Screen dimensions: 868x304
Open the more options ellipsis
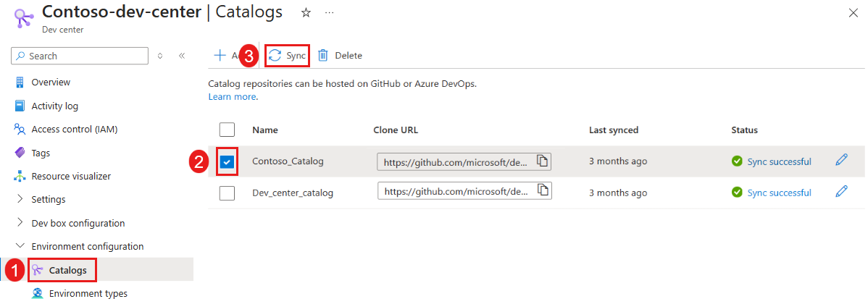(330, 13)
